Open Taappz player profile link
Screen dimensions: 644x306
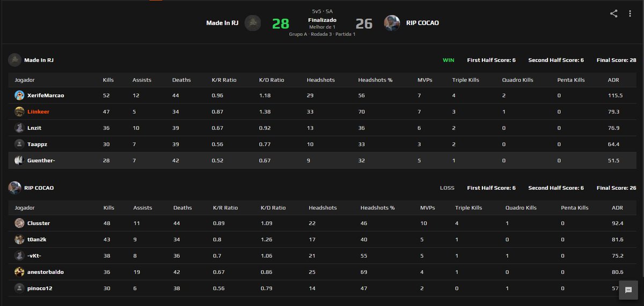36,144
